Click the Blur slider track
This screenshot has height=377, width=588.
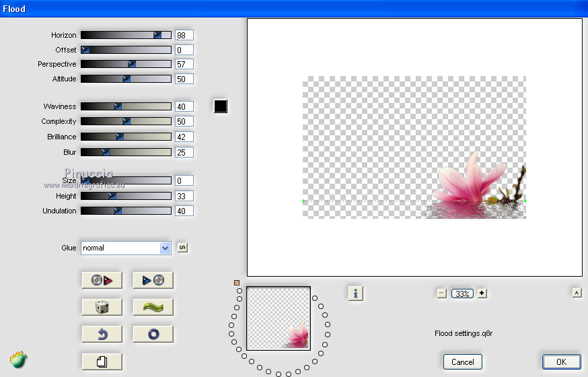click(x=126, y=152)
